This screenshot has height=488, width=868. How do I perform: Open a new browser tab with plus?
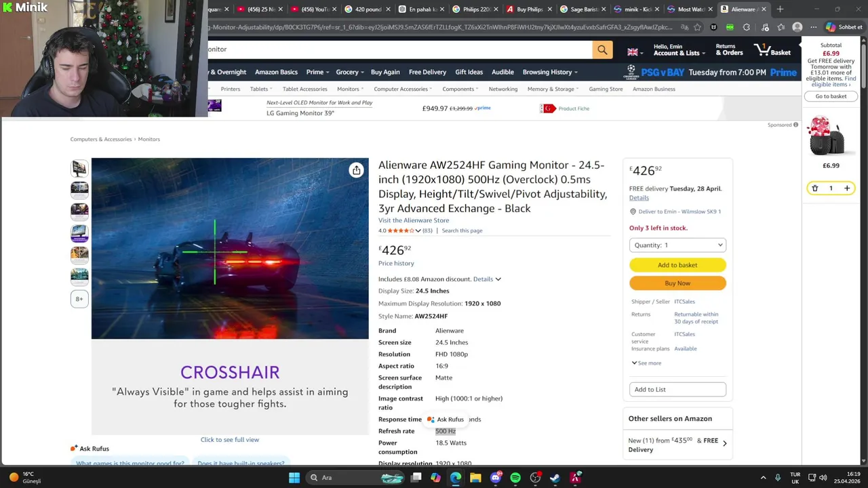(x=780, y=9)
